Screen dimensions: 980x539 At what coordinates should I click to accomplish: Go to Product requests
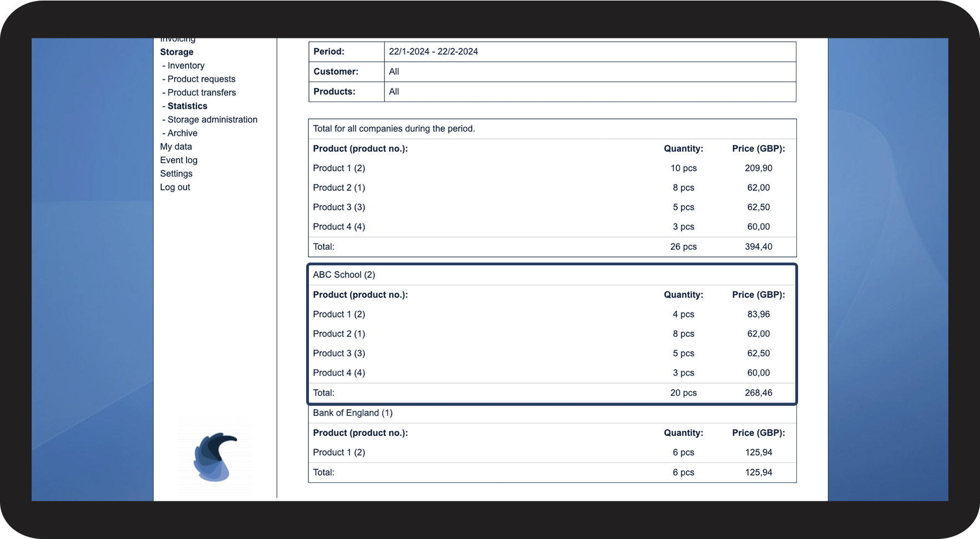(x=201, y=79)
